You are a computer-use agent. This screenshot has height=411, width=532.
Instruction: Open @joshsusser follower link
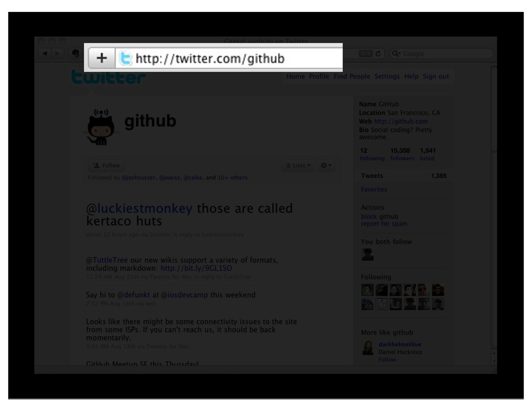point(138,178)
